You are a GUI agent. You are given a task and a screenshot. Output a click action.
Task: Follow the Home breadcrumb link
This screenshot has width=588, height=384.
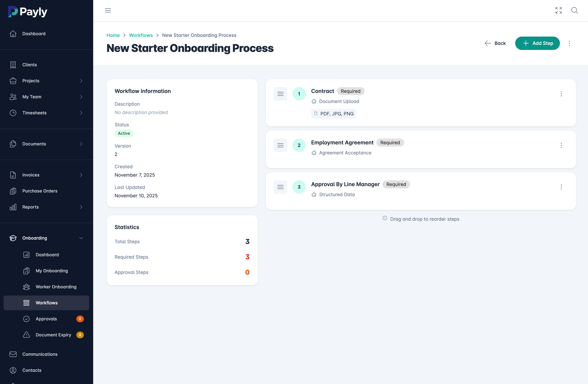point(113,35)
